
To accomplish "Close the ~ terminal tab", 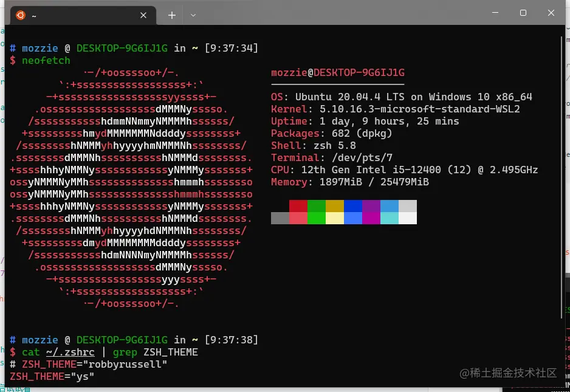I will tap(143, 15).
